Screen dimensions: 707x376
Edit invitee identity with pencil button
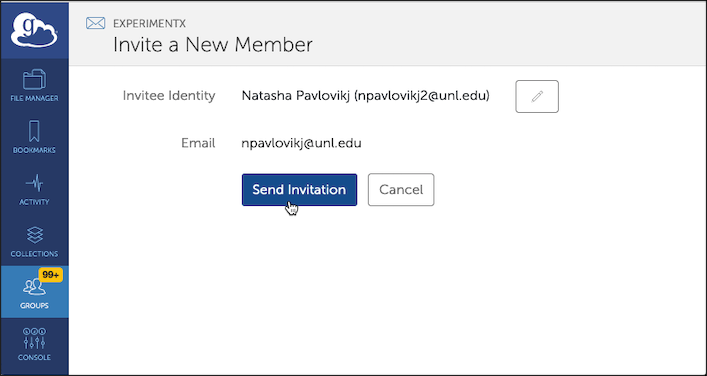[537, 96]
